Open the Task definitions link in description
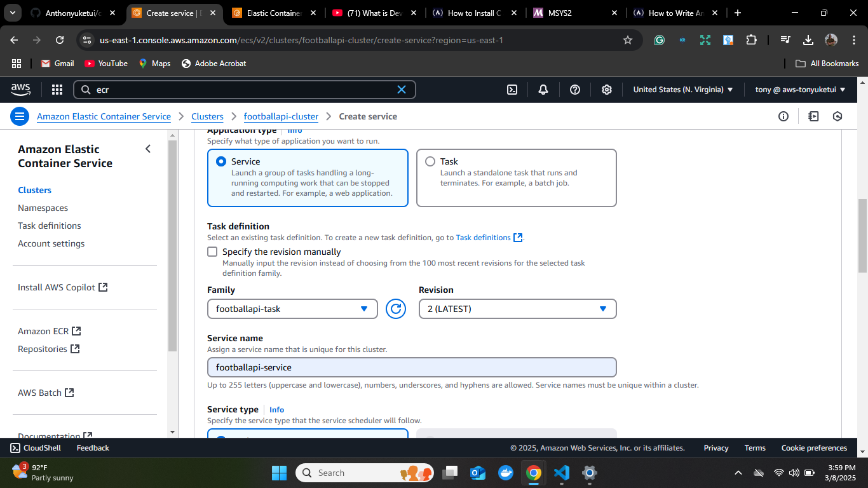Viewport: 868px width, 488px height. 489,238
